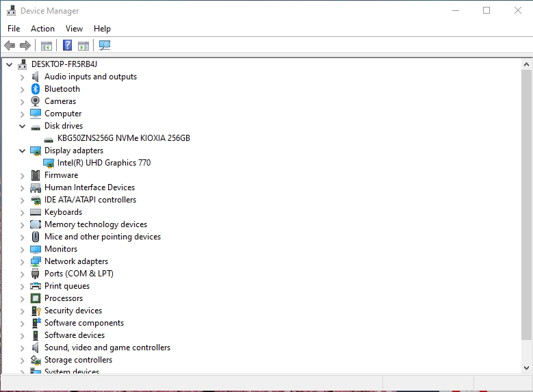
Task: Click the Processors chip icon
Action: coord(36,298)
